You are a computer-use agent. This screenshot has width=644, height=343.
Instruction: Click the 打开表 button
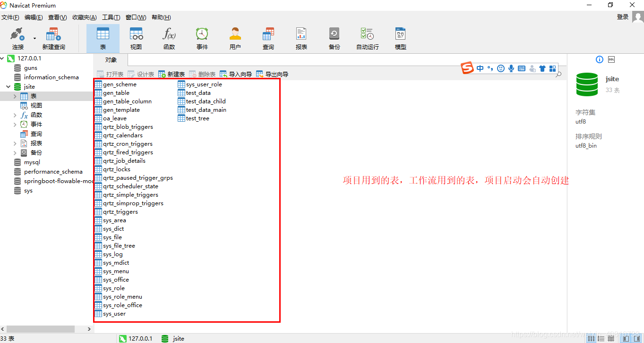pyautogui.click(x=110, y=74)
